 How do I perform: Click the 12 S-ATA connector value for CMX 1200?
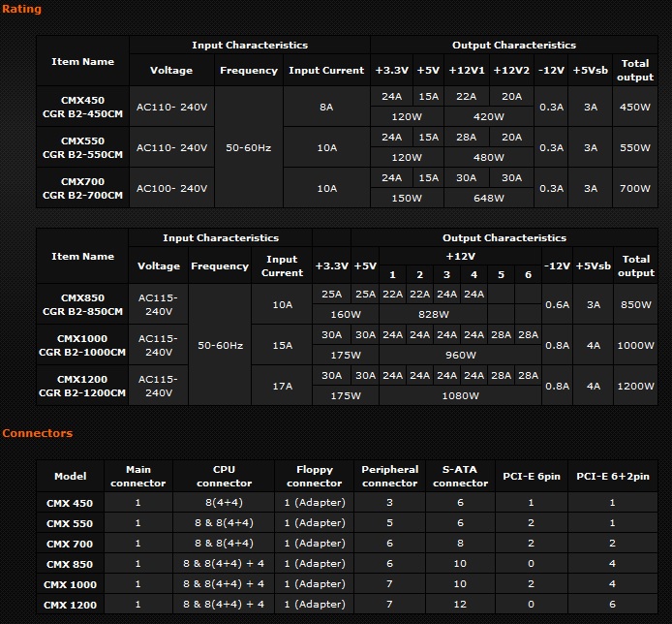460,605
